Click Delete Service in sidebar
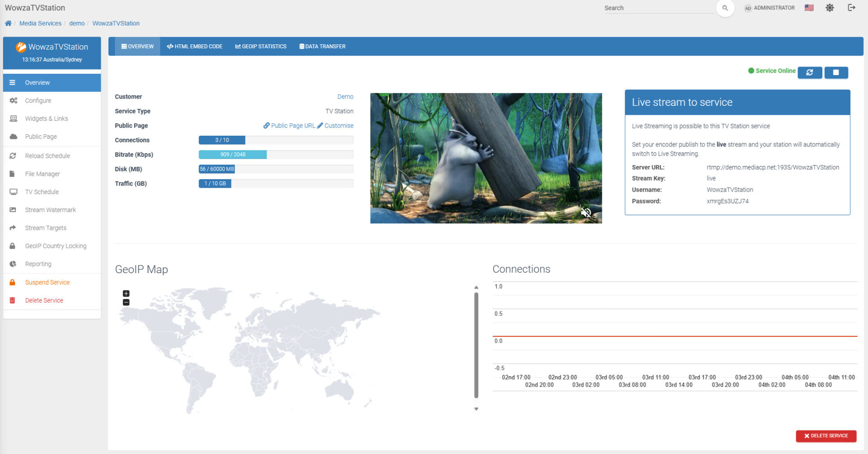The image size is (868, 454). pos(52,300)
